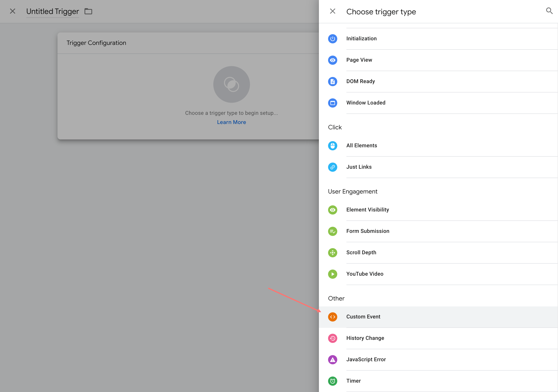Click the YouTube Video play icon
This screenshot has width=558, height=392.
pyautogui.click(x=332, y=274)
